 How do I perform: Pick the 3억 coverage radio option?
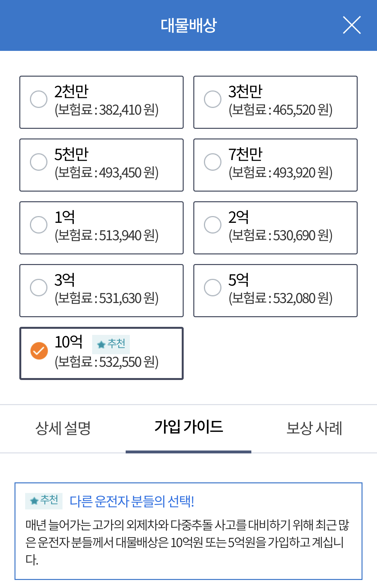pos(39,288)
